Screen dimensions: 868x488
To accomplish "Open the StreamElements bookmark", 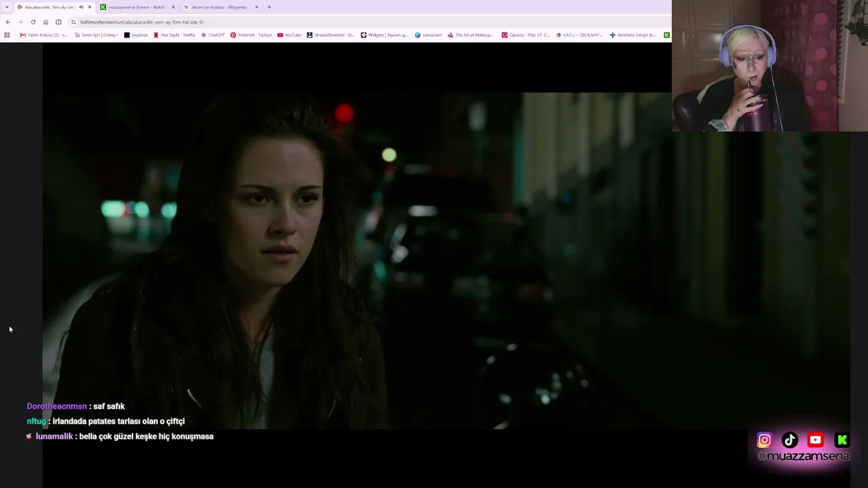I will (331, 35).
